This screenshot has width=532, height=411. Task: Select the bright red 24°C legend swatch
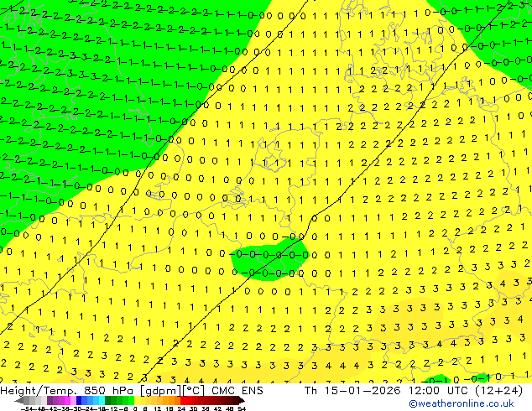click(183, 400)
